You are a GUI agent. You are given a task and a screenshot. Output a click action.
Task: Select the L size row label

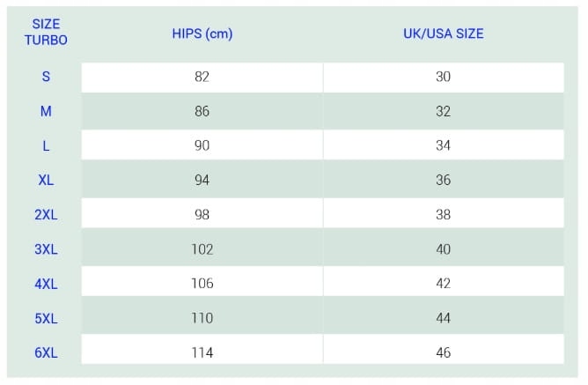point(46,145)
